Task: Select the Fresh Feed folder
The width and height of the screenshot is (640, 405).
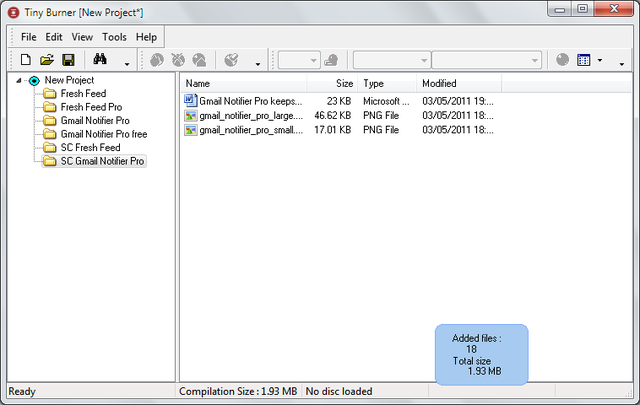Action: click(83, 93)
